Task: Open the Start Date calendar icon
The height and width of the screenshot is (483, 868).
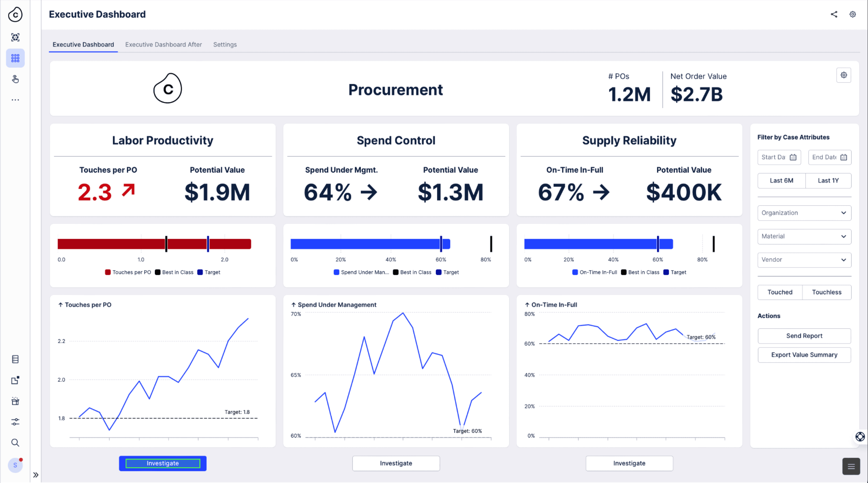Action: click(793, 157)
